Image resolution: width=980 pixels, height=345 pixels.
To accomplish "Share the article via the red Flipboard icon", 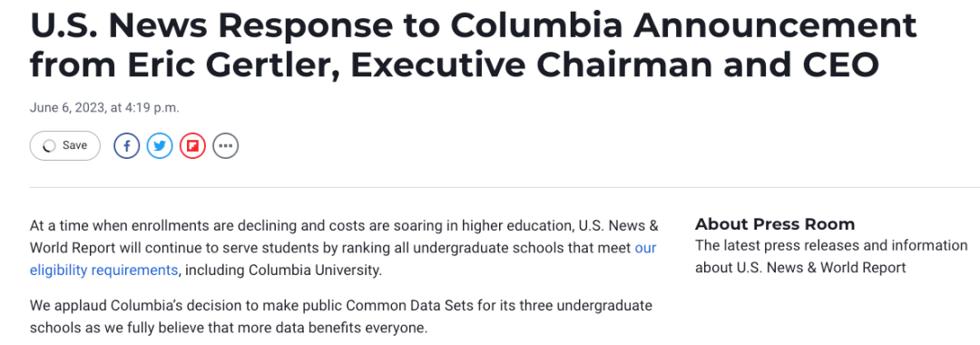I will [x=192, y=146].
